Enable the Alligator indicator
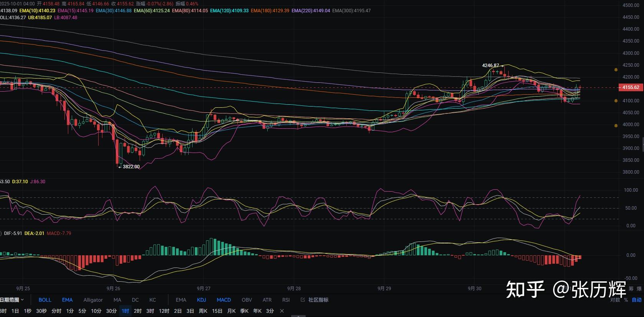The image size is (644, 317). pos(93,300)
